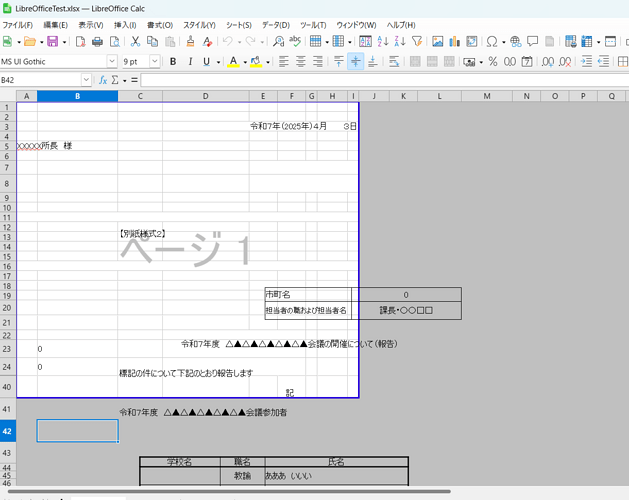Click the Clone Formatting paintbrush
This screenshot has height=500, width=629.
pos(190,41)
